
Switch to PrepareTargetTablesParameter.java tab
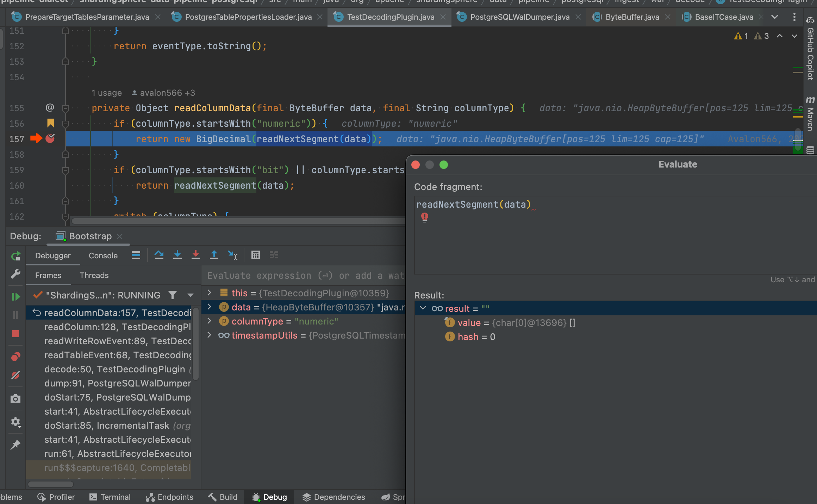[x=87, y=17]
